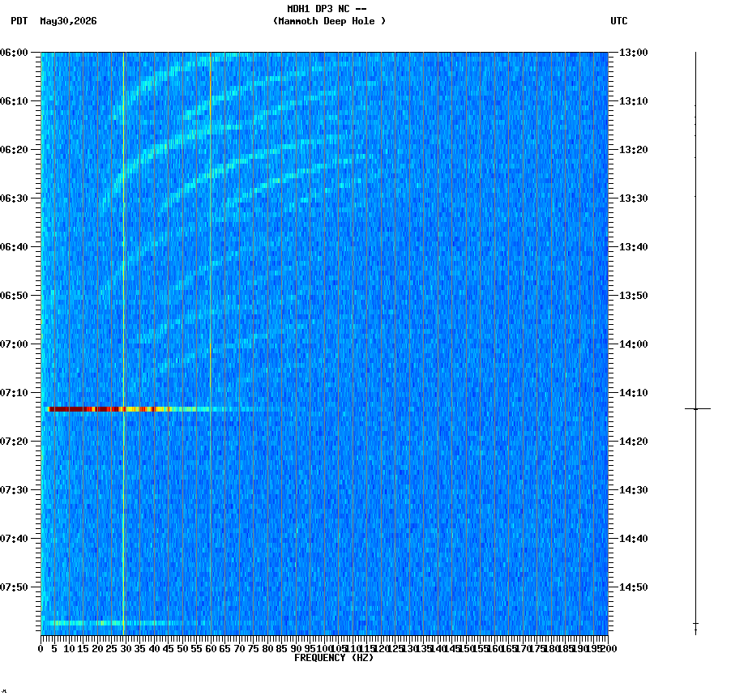Click the 55 Hz frequency tick label

point(197,649)
